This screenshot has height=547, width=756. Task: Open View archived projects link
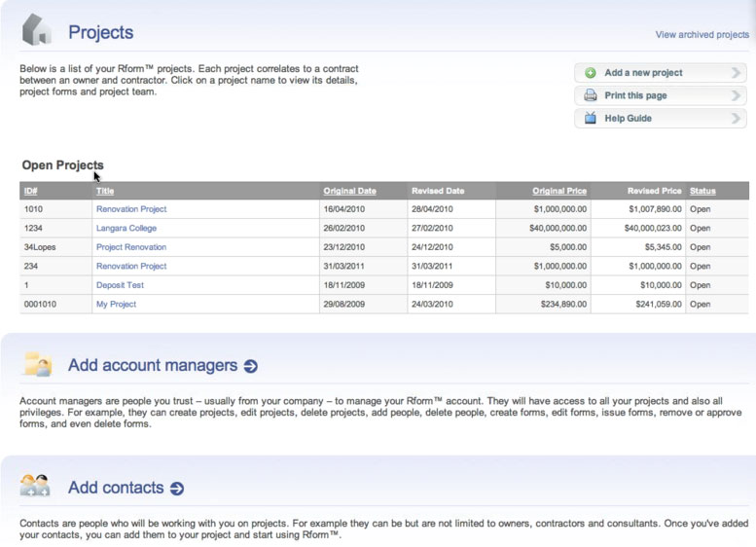[702, 35]
